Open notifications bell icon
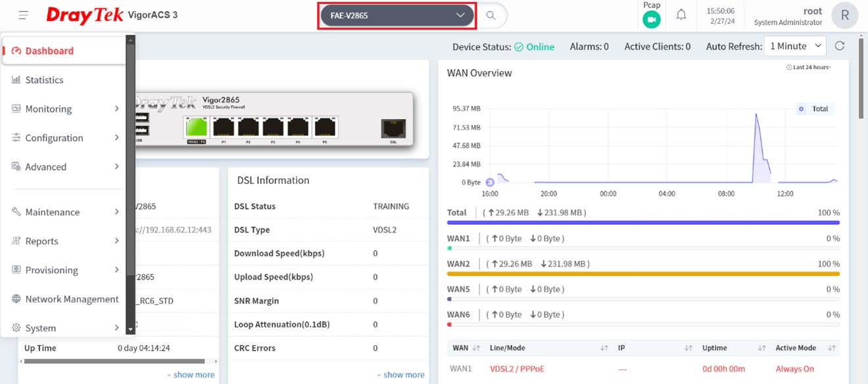This screenshot has width=868, height=384. point(681,14)
